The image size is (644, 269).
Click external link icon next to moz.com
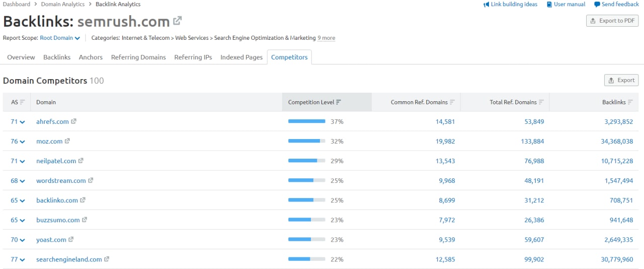tap(67, 141)
